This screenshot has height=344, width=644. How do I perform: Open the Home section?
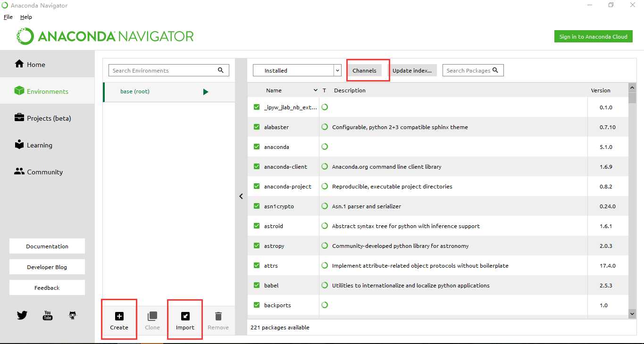(47, 64)
